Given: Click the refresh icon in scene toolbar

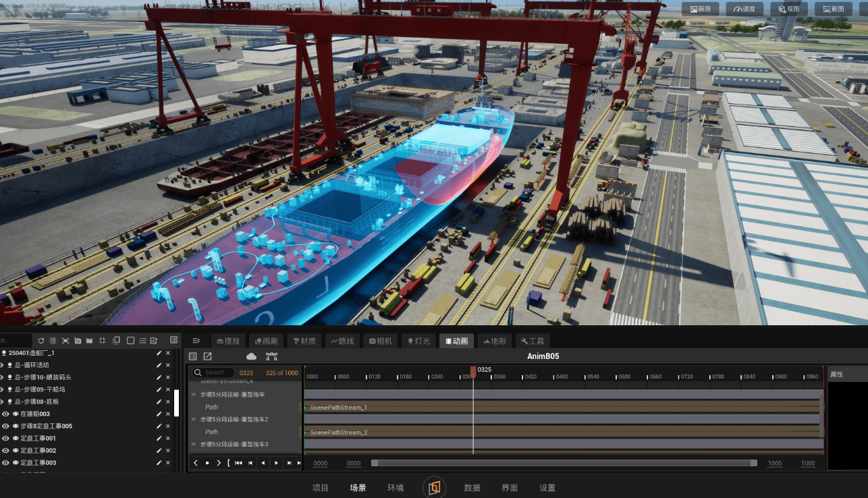Looking at the screenshot, I should (x=41, y=341).
